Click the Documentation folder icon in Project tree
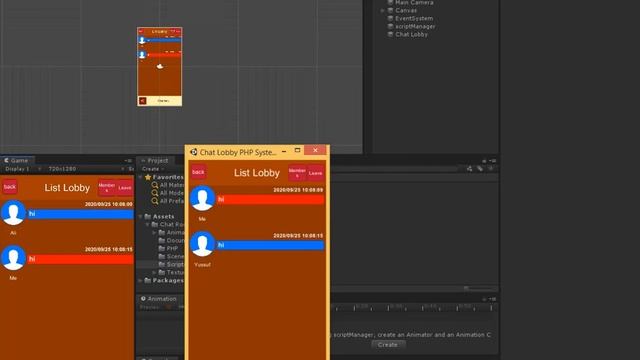Screen dimensions: 640x360 tap(162, 240)
